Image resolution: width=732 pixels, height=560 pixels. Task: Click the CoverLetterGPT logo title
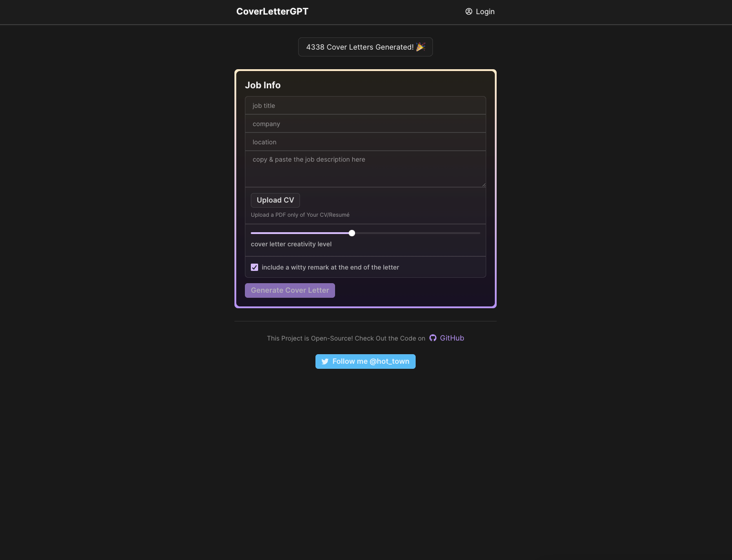[272, 11]
